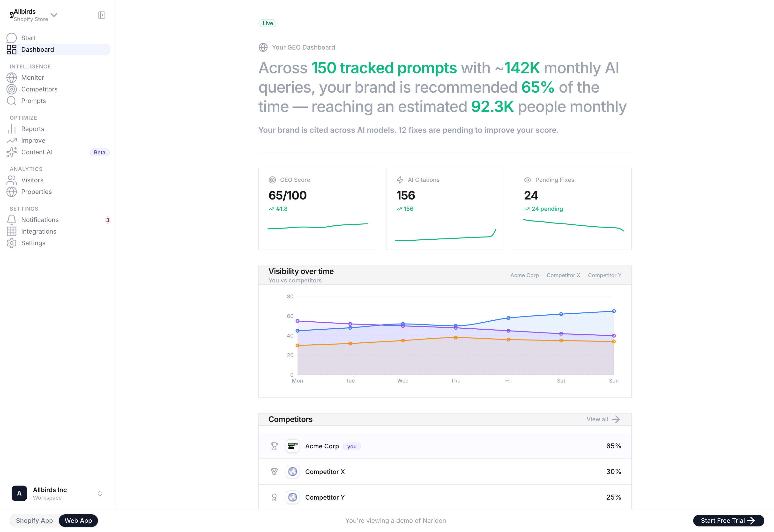
Task: Click the you badge on Acme Corp
Action: [352, 447]
